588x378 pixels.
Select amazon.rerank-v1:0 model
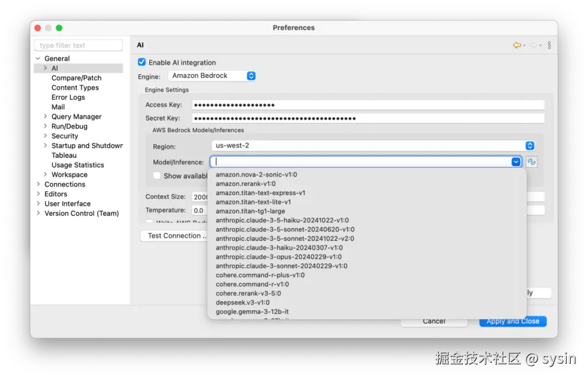pyautogui.click(x=246, y=184)
